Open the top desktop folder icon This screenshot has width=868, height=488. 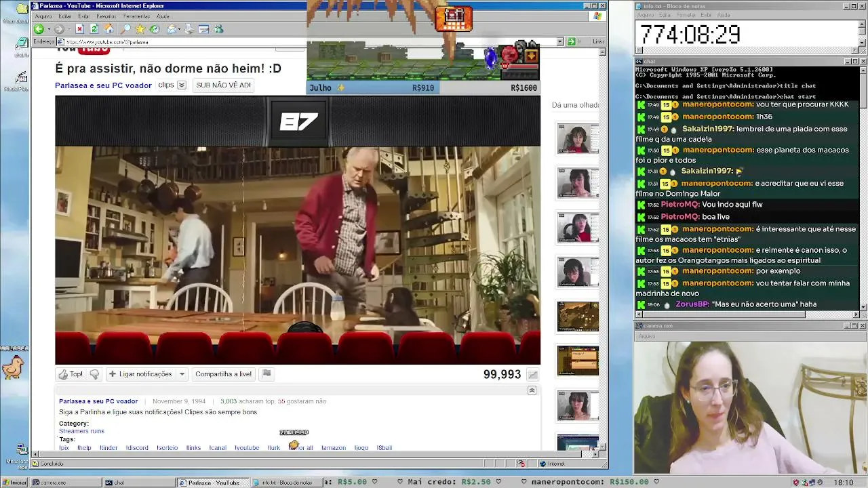click(x=21, y=10)
